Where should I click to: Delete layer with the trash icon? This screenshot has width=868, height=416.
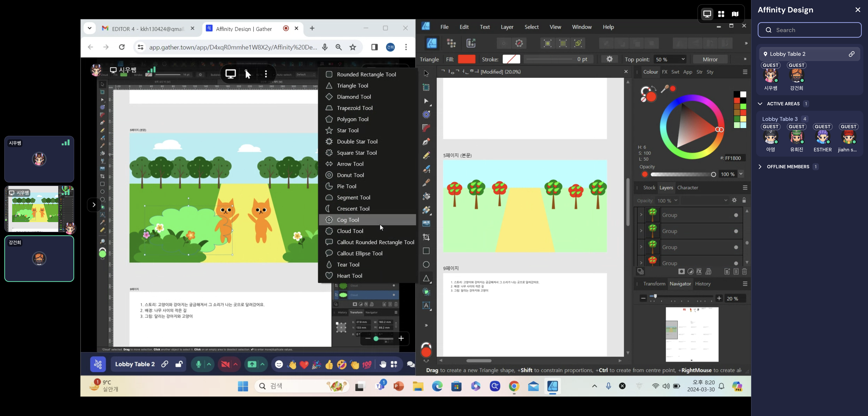[x=745, y=271]
